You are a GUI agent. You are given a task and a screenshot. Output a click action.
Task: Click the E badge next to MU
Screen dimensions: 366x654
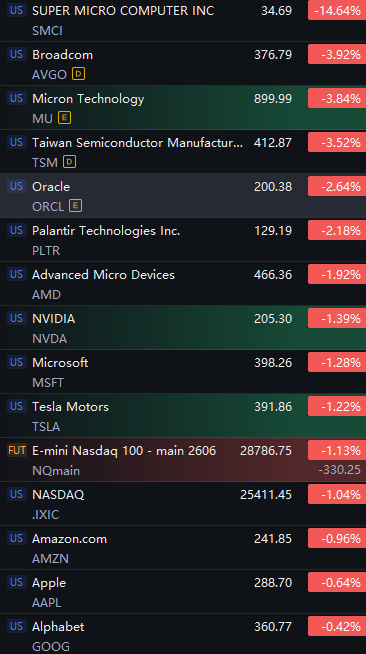click(64, 118)
